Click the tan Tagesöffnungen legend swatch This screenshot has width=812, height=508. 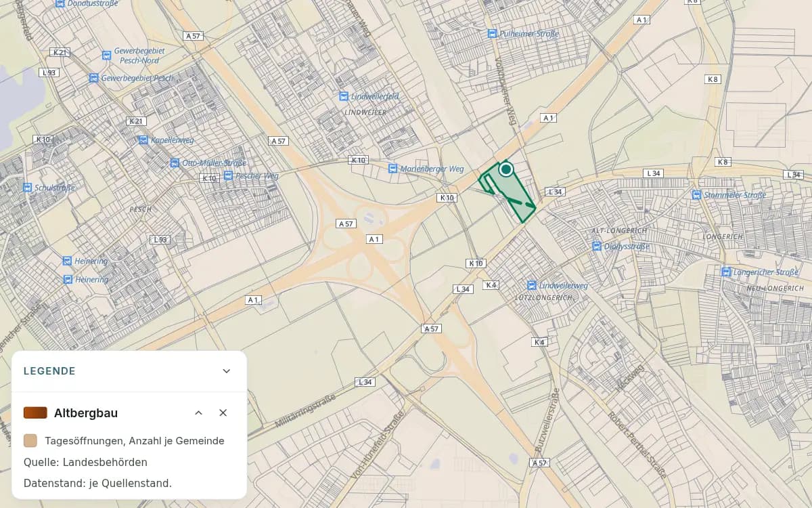30,441
